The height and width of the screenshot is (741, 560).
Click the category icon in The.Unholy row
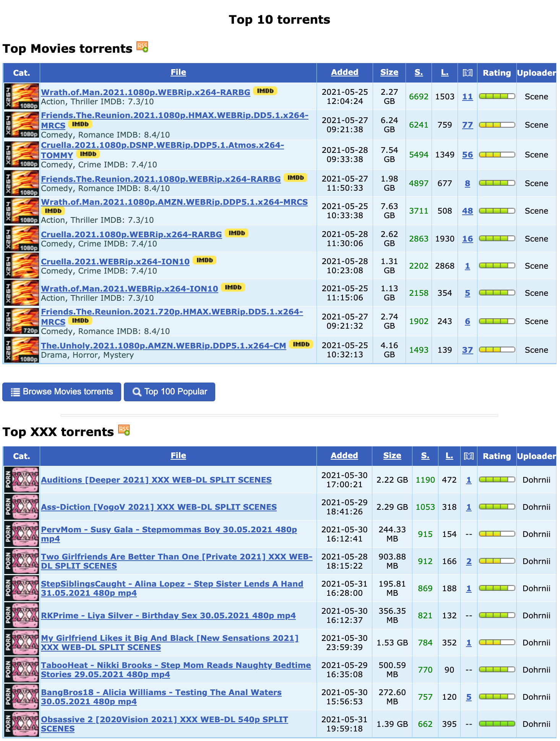click(22, 350)
